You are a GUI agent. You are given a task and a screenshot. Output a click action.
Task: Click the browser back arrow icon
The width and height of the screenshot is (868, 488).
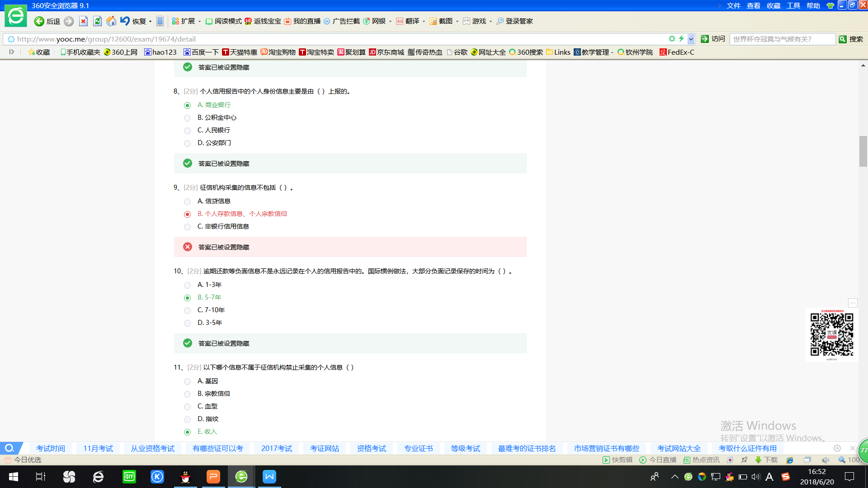pos(39,21)
